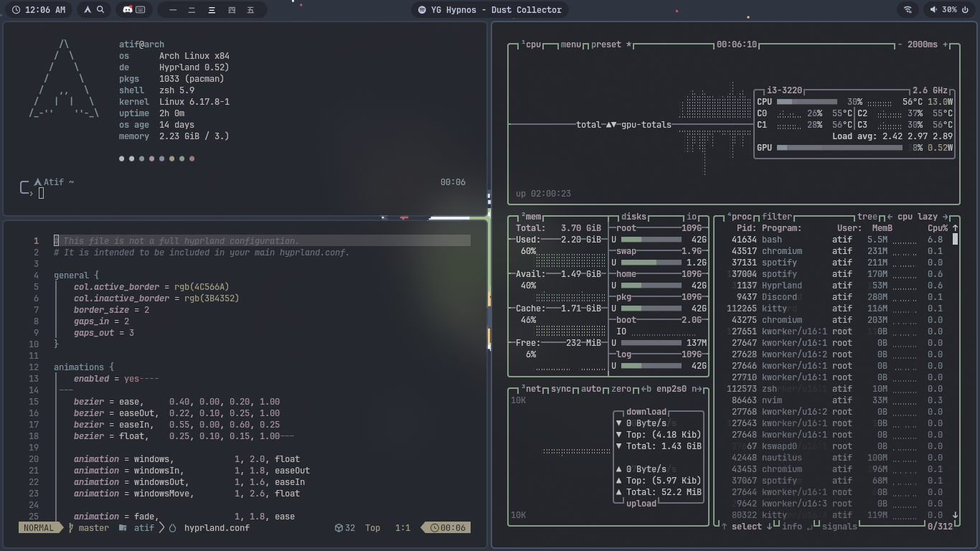Screen dimensions: 980x551
Task: Click the keyboard icon in top bar
Action: pos(141,10)
